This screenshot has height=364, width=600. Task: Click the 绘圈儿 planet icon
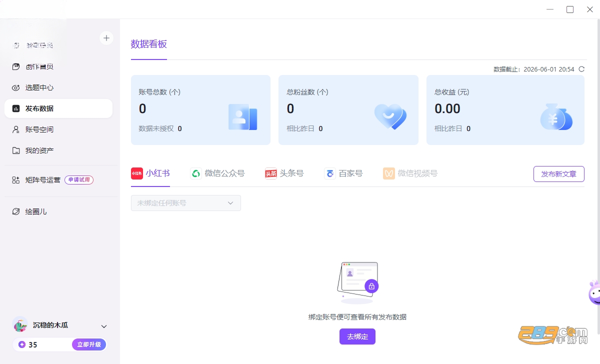click(x=16, y=211)
